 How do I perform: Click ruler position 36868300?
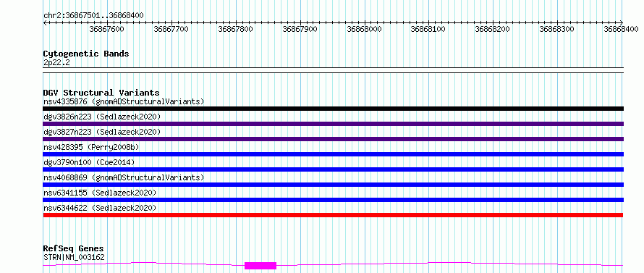pos(557,29)
